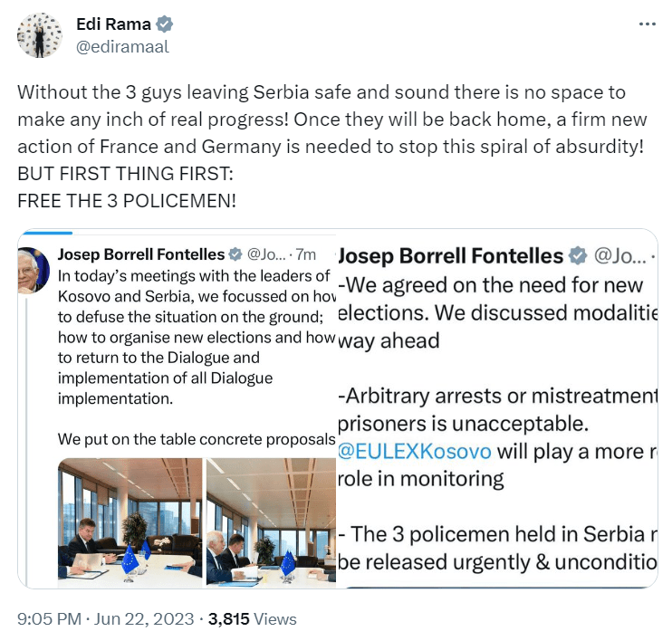
Task: Click the verified badge beside Edi Rama
Action: 163,24
